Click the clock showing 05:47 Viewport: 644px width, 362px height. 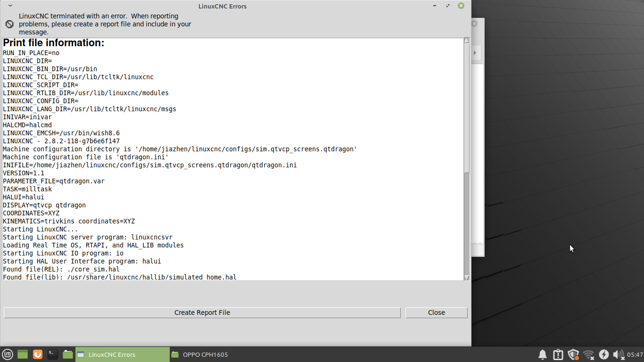click(635, 354)
